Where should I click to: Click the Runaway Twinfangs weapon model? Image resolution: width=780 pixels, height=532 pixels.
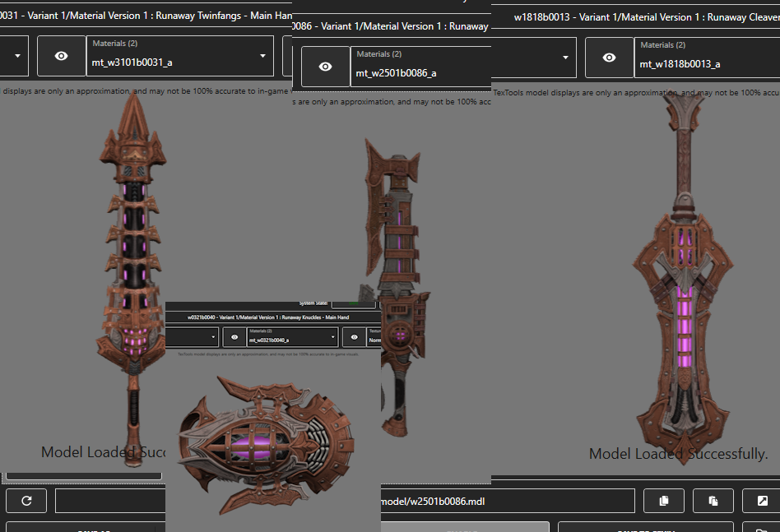point(133,279)
